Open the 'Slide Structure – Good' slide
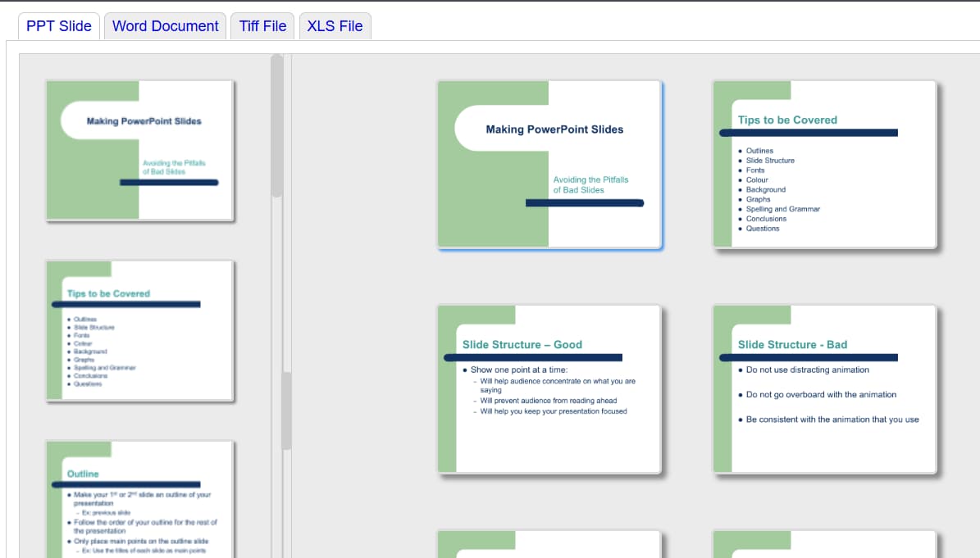 549,389
